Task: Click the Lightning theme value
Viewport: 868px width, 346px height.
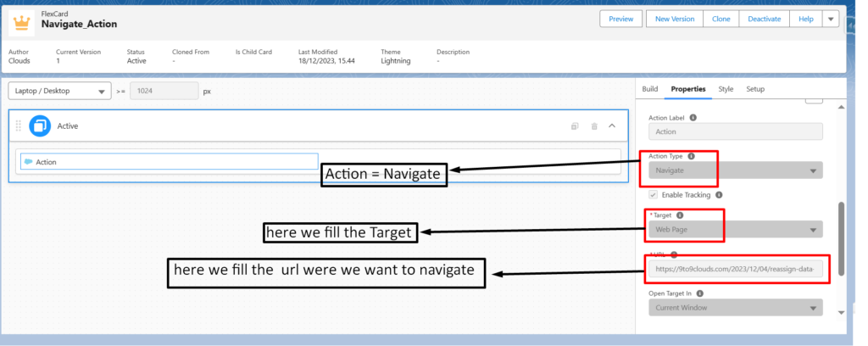Action: [x=396, y=61]
